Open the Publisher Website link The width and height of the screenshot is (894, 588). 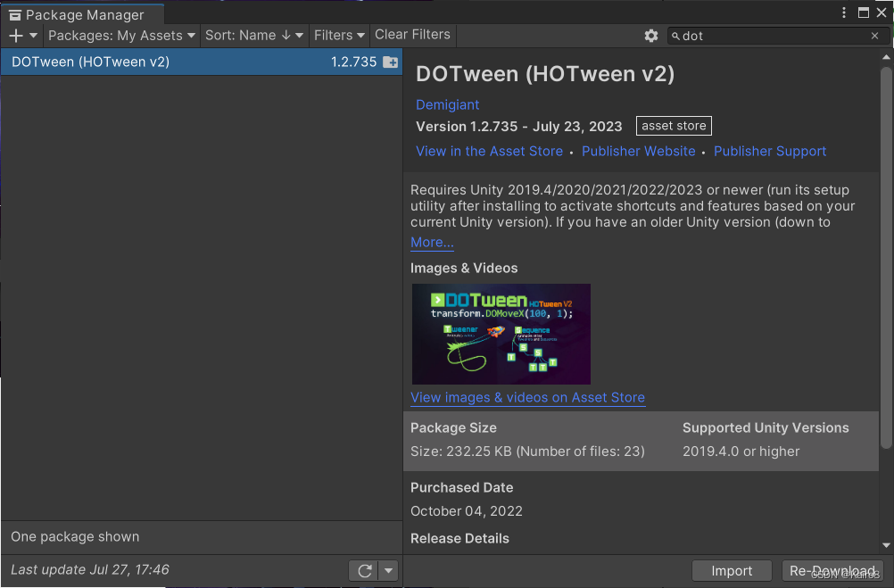(639, 151)
